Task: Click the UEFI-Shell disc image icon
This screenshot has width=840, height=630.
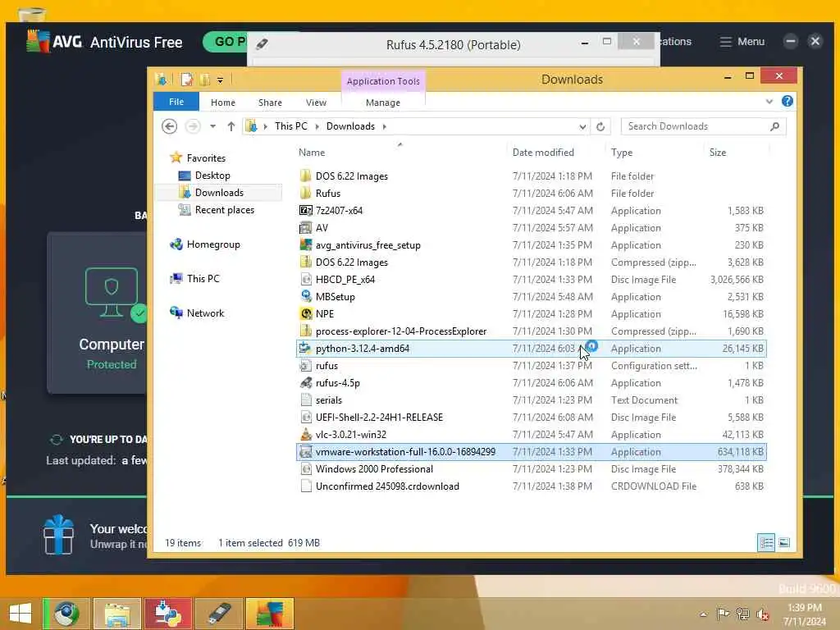Action: tap(305, 418)
